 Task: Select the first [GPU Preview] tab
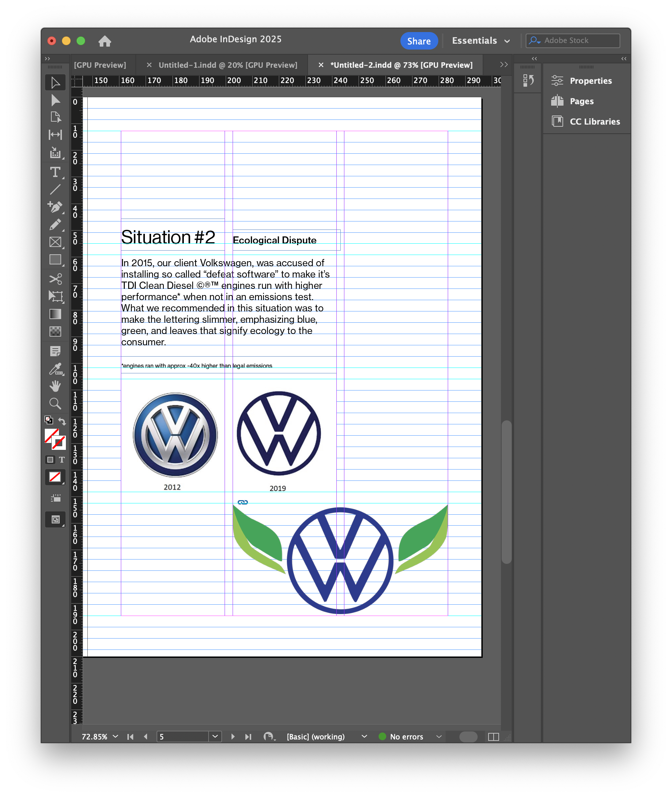100,65
